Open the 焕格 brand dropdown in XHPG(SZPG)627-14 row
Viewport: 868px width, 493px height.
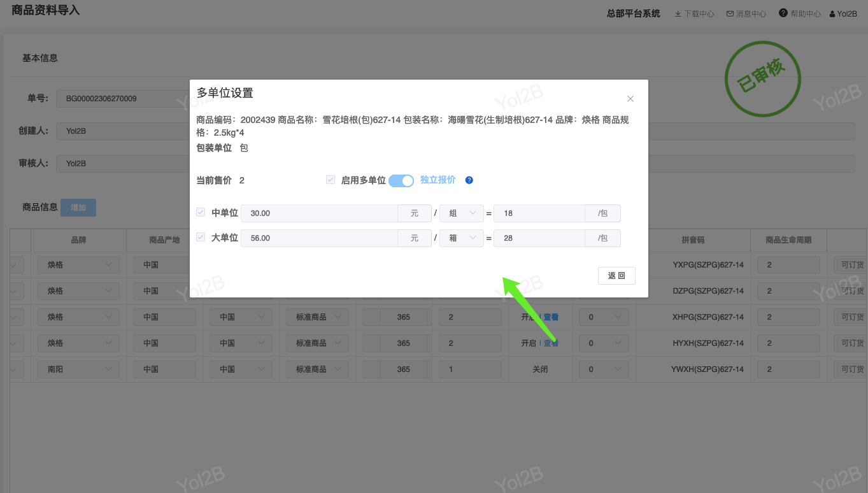pyautogui.click(x=78, y=317)
